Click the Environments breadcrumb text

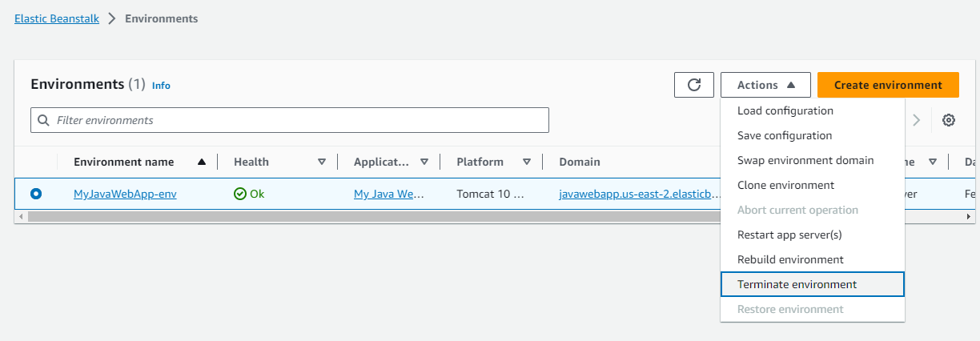tap(162, 18)
